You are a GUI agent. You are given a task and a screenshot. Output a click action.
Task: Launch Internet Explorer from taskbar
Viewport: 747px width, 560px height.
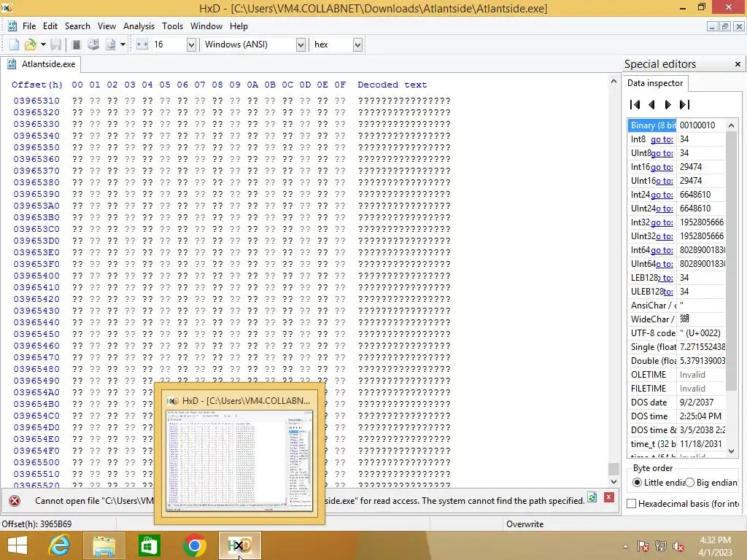tap(60, 545)
